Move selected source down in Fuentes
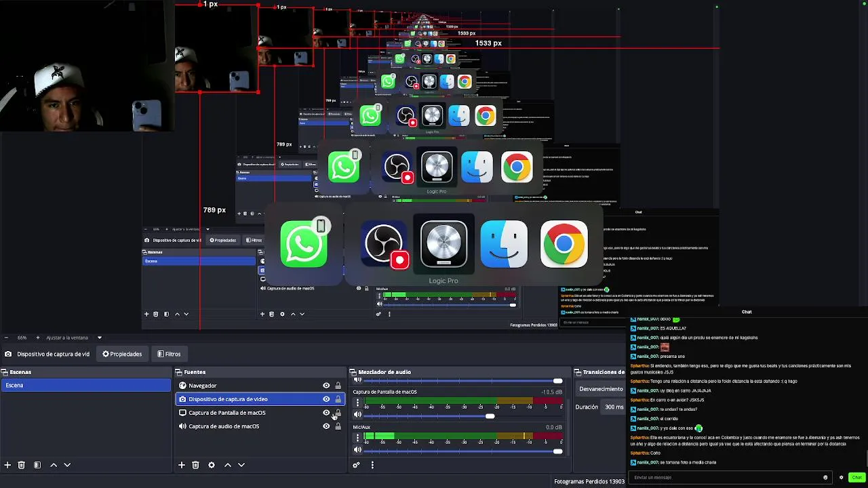The height and width of the screenshot is (488, 868). point(241,465)
